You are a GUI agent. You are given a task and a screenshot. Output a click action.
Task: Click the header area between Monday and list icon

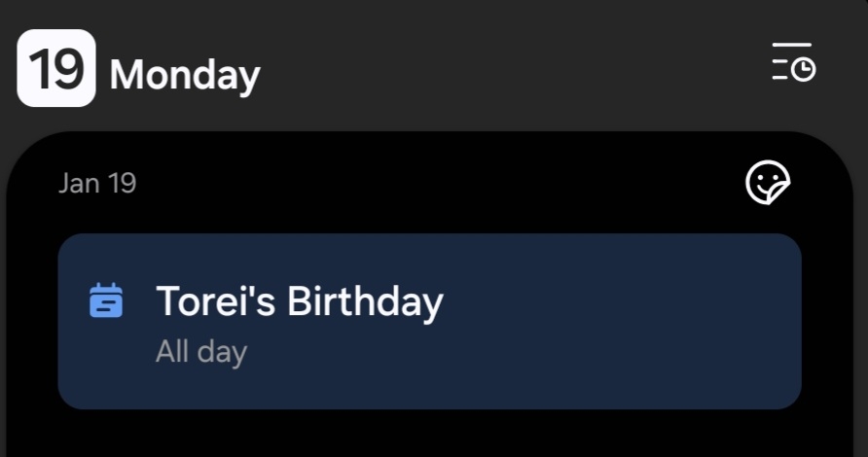pos(506,70)
